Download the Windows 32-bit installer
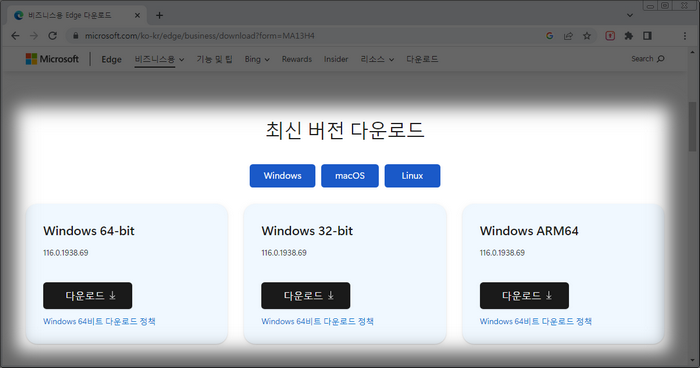This screenshot has height=368, width=700. 305,295
